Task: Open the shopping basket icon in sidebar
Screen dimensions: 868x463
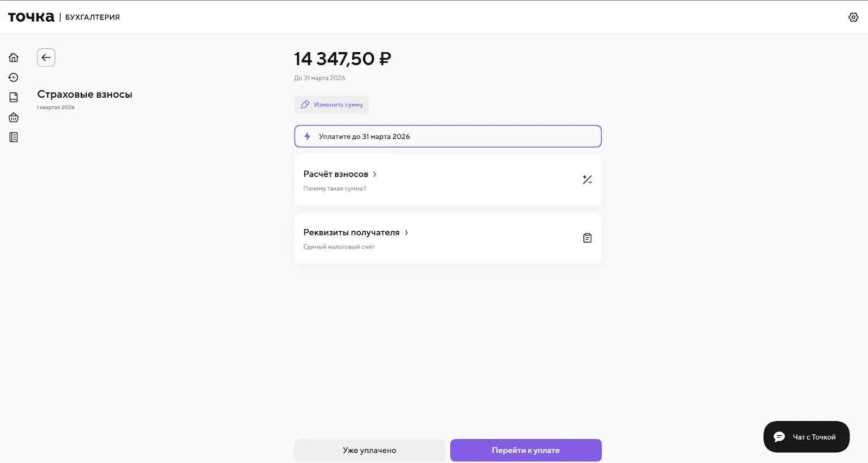Action: 14,117
